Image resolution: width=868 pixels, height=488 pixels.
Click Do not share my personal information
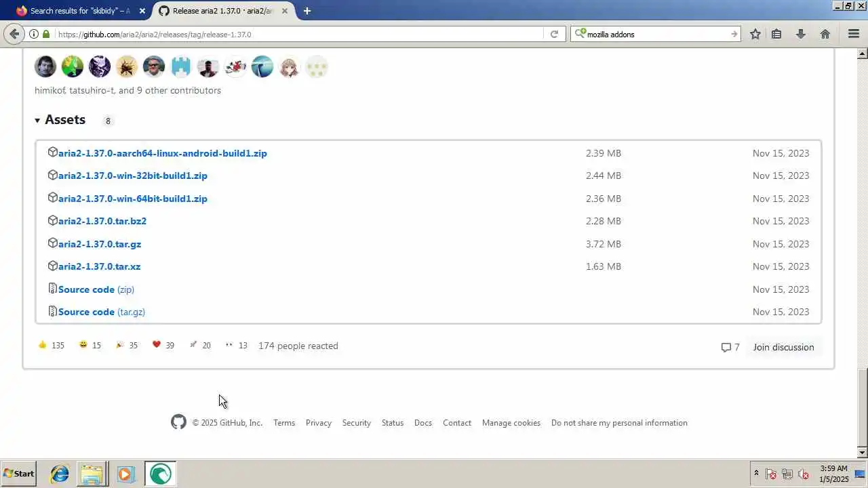[x=619, y=423]
